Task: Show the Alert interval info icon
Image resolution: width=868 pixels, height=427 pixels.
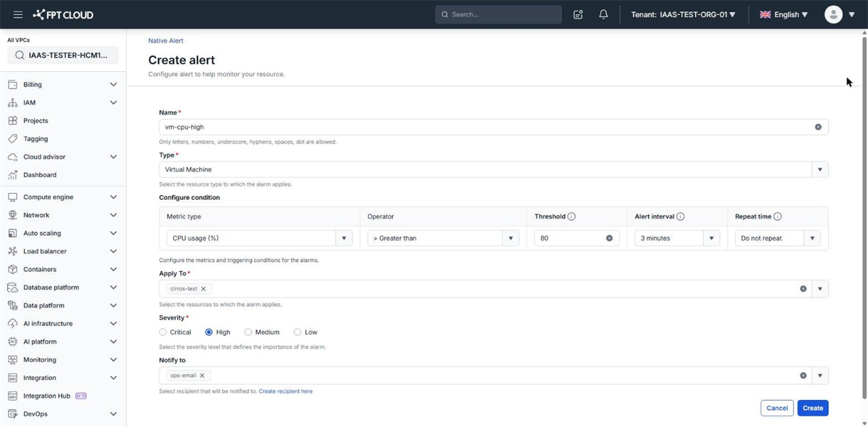Action: (680, 217)
